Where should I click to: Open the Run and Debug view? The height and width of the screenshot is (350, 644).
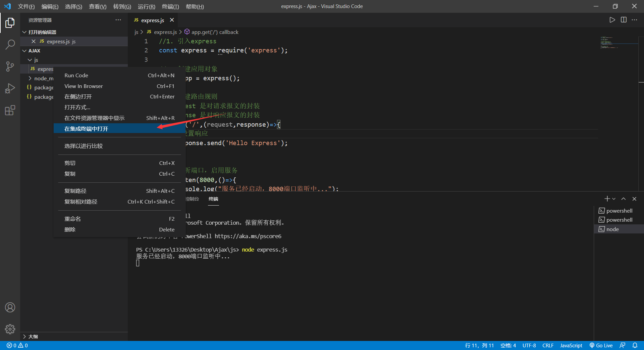tap(10, 88)
